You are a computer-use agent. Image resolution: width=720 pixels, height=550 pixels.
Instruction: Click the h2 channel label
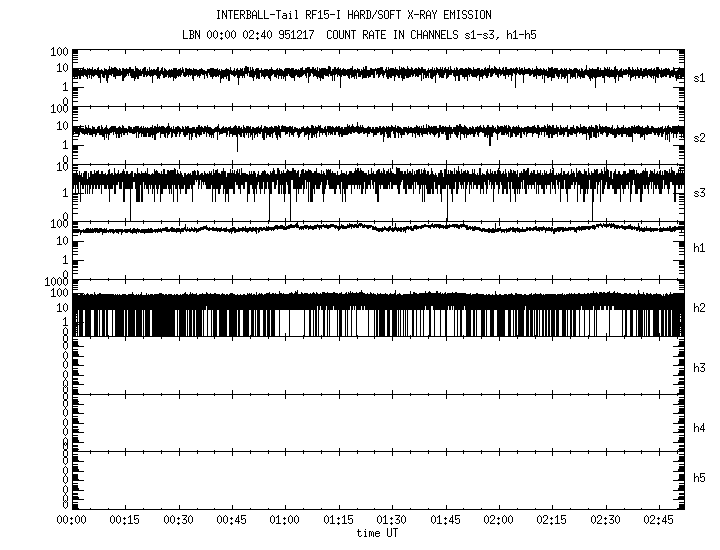tap(699, 308)
